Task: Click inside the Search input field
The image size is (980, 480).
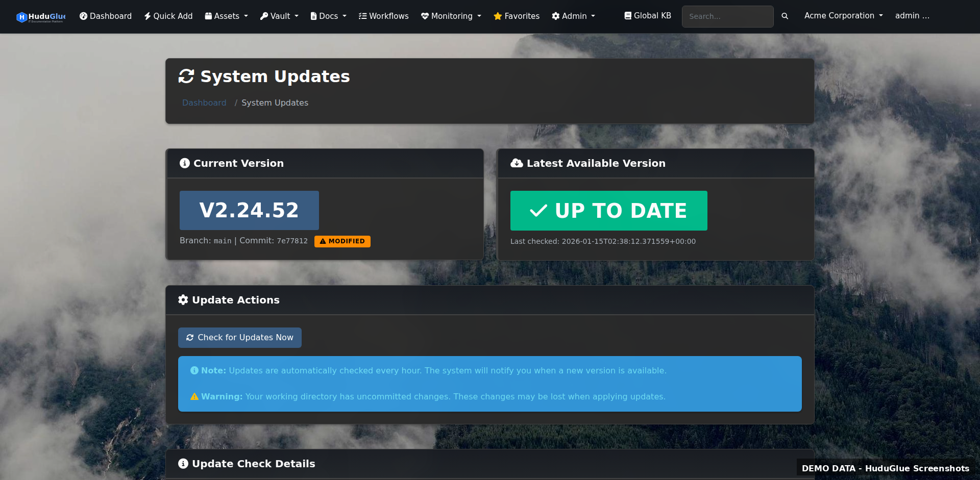Action: 727,16
